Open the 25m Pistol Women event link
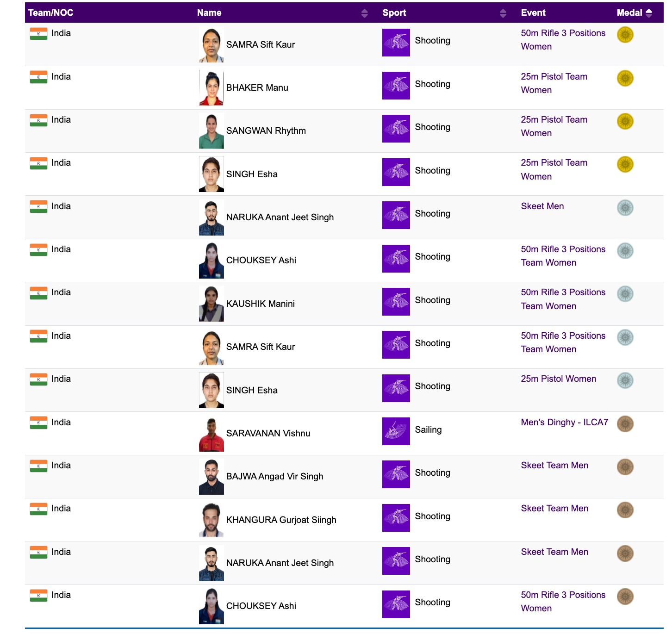Screen dimensions: 672x634 (x=558, y=379)
